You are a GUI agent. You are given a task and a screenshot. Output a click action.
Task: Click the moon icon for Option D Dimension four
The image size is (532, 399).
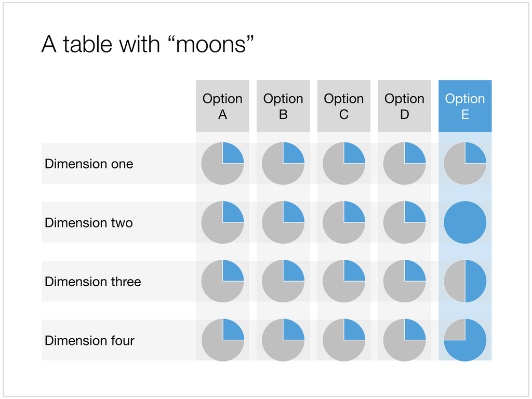pyautogui.click(x=404, y=340)
